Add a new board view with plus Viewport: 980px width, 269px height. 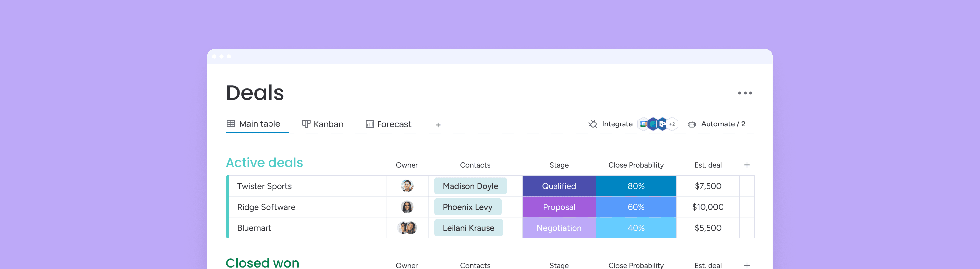pos(438,125)
